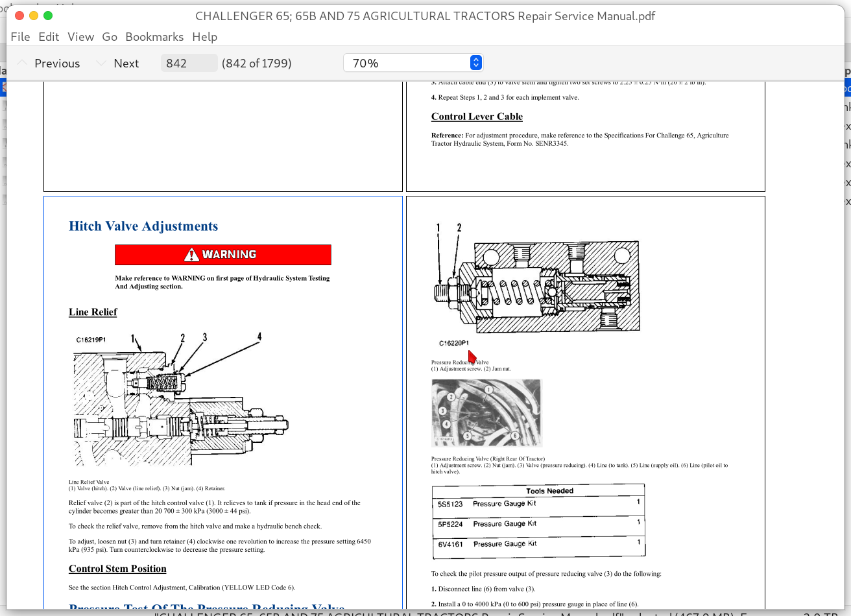This screenshot has width=851, height=616.
Task: Open the Help menu
Action: click(204, 37)
